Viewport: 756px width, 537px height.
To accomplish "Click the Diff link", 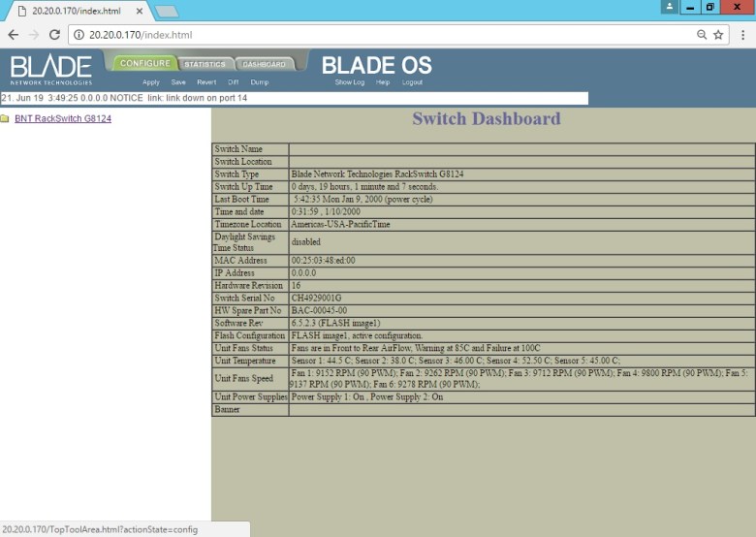I will pyautogui.click(x=233, y=82).
